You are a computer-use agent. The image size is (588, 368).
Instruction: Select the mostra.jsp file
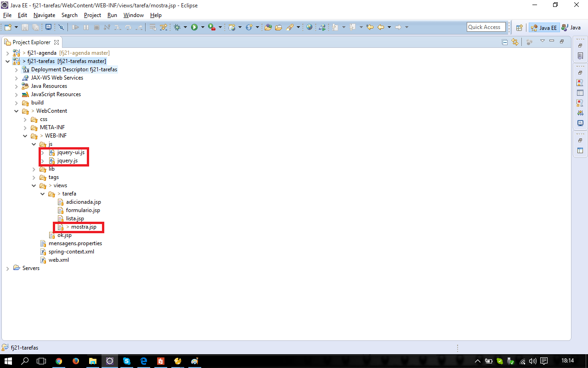pyautogui.click(x=84, y=227)
